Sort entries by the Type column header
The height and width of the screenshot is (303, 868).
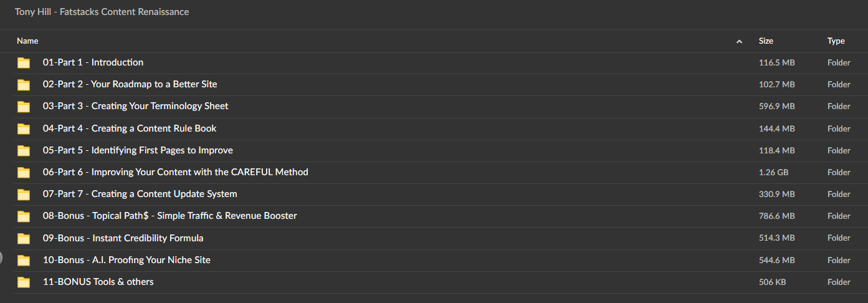(x=836, y=41)
